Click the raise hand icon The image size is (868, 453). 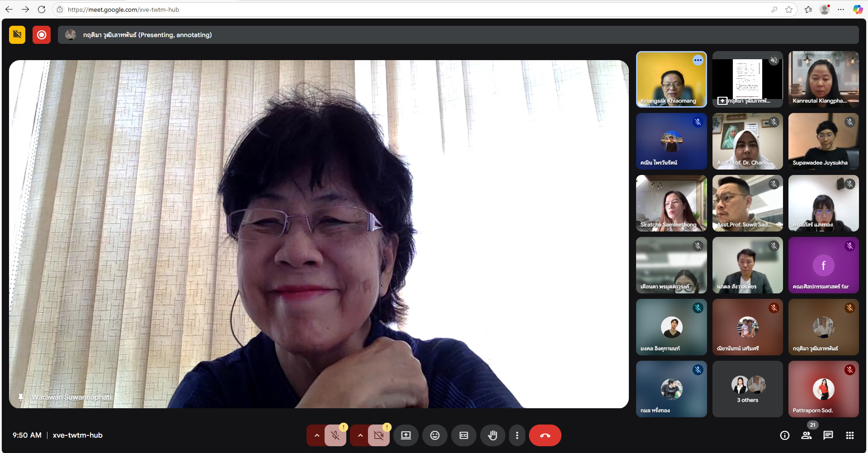[x=492, y=435]
